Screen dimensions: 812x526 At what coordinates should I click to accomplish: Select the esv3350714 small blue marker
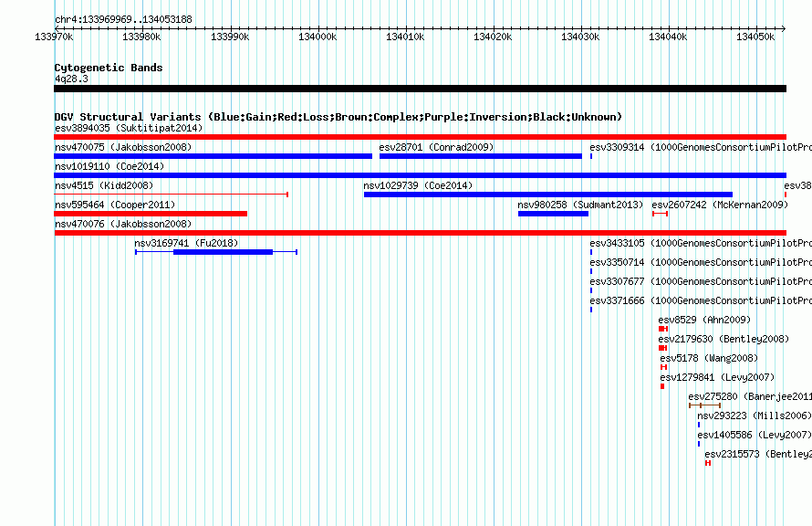pos(591,271)
